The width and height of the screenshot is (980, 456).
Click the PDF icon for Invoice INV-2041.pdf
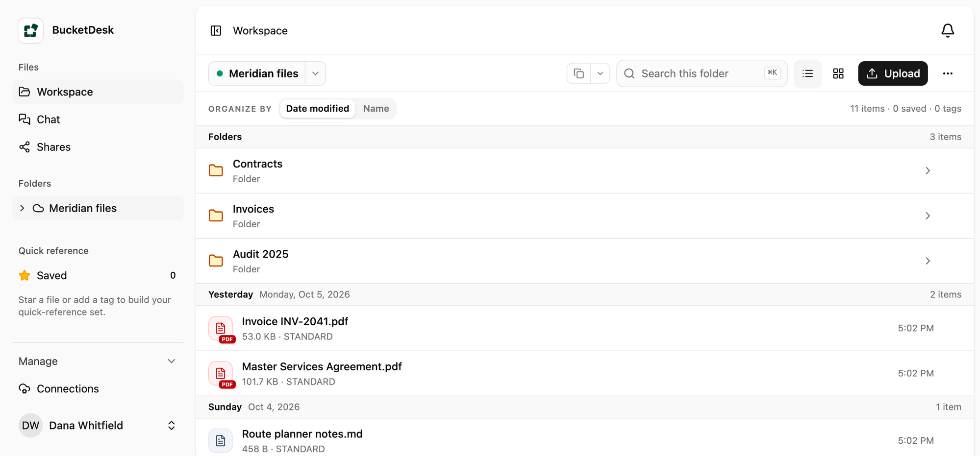(x=221, y=329)
